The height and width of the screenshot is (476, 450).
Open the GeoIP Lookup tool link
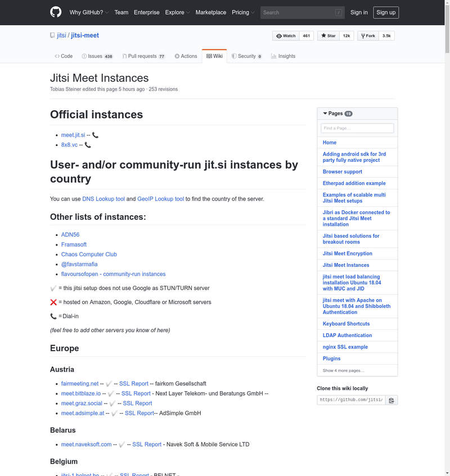point(160,199)
